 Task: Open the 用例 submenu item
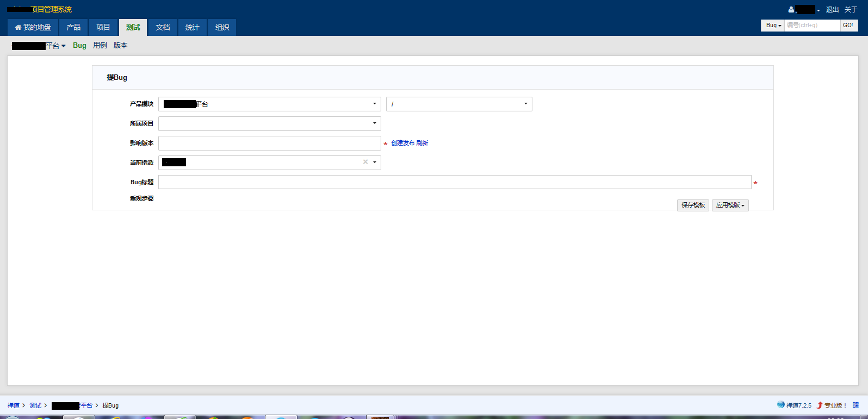tap(100, 46)
